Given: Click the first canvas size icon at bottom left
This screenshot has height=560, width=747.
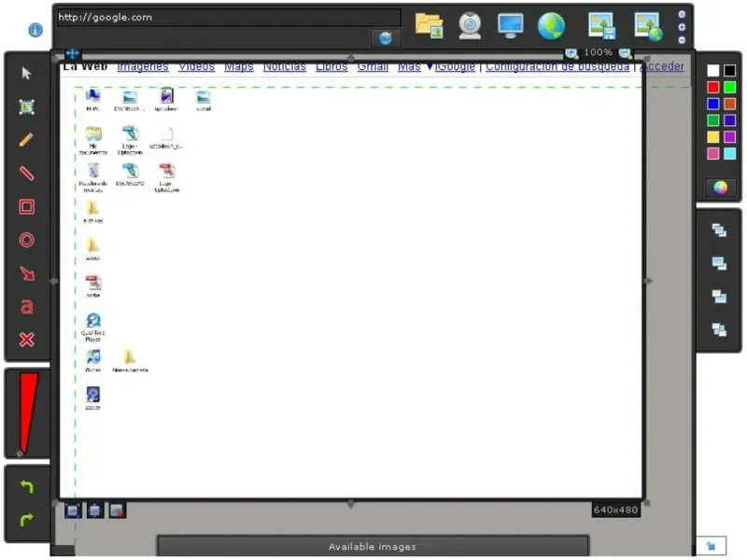Looking at the screenshot, I should point(73,511).
